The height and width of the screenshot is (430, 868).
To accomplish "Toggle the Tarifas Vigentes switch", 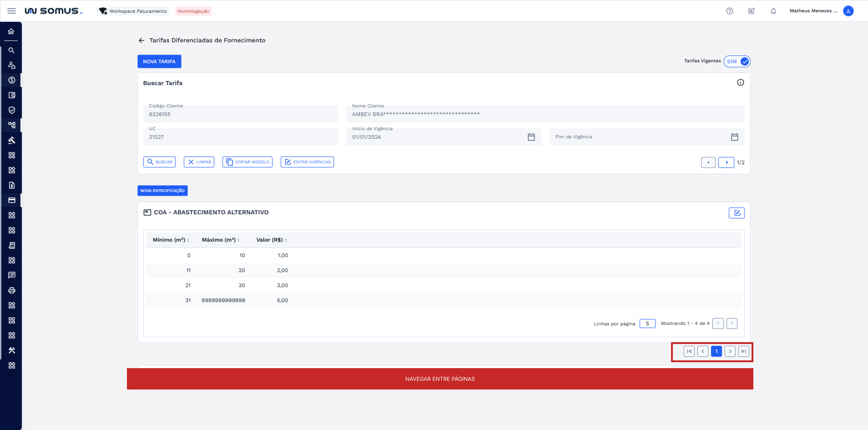I will tap(737, 61).
